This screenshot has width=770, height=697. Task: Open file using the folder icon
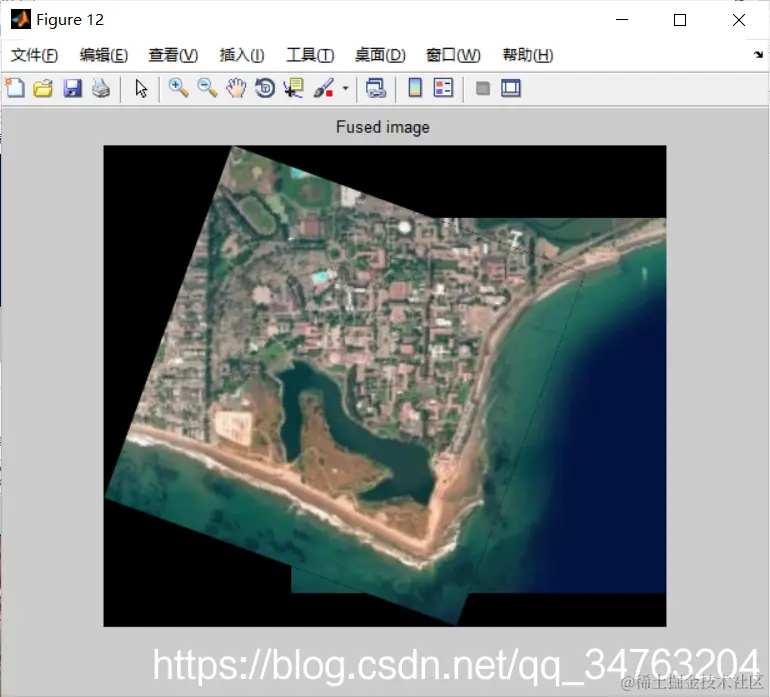[x=43, y=88]
